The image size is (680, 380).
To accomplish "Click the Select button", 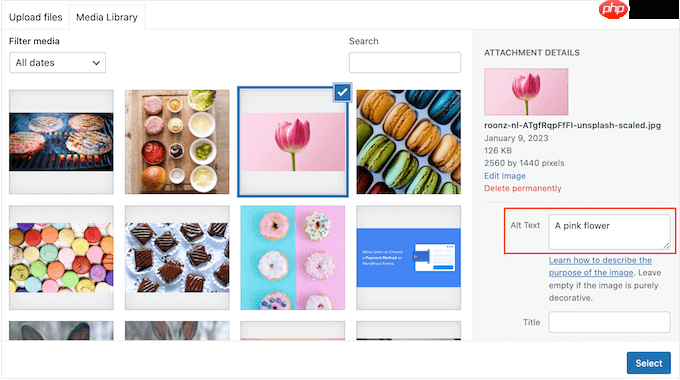I will click(648, 363).
